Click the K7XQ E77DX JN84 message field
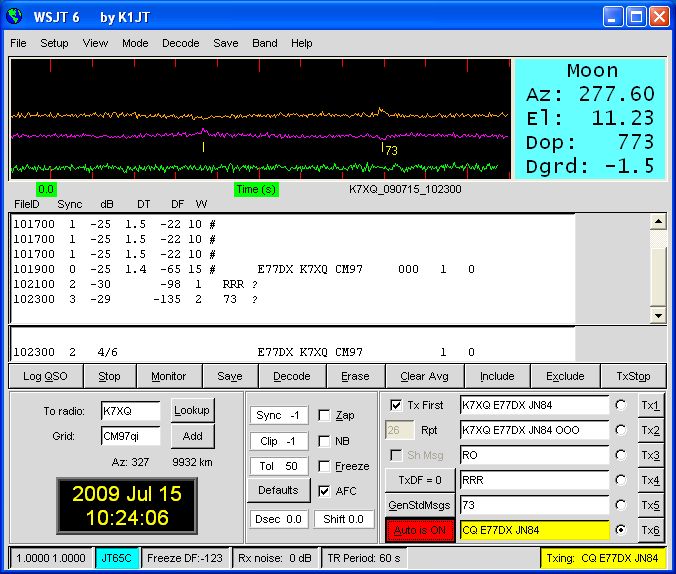Screen dimensions: 676x574 click(534, 405)
